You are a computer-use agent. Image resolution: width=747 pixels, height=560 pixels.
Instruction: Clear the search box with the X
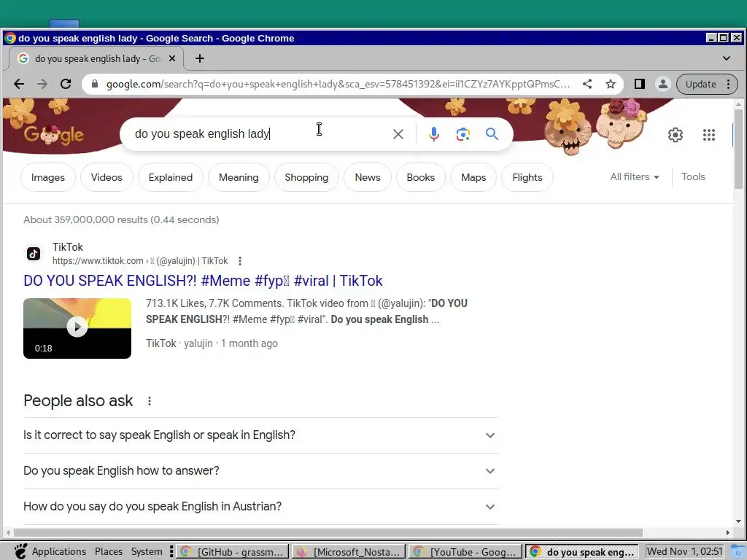pos(398,134)
